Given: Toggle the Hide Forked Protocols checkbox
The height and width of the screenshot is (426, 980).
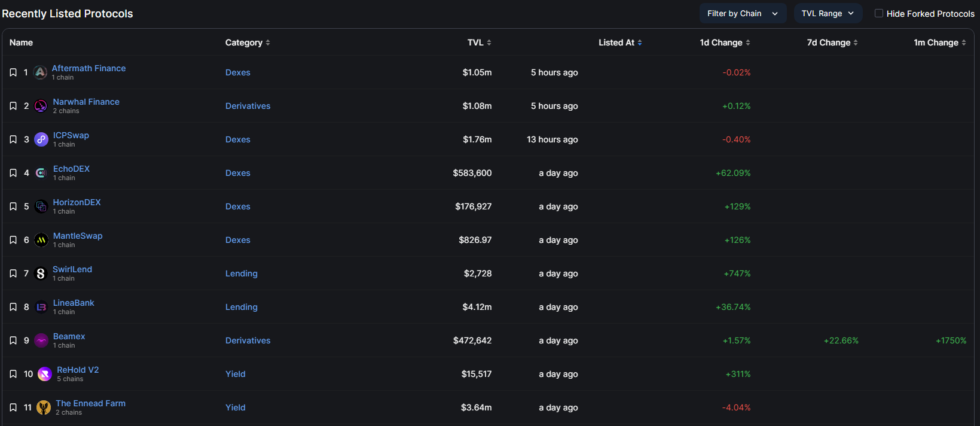Looking at the screenshot, I should coord(879,13).
